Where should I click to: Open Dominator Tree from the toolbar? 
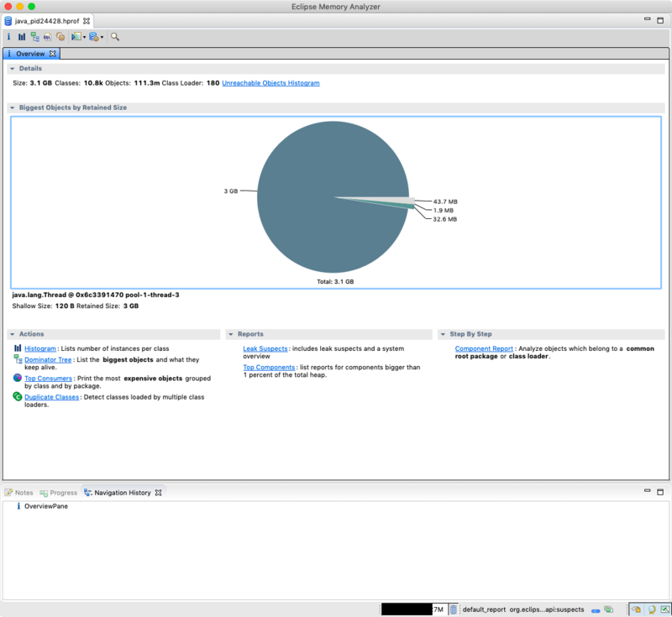[x=34, y=37]
